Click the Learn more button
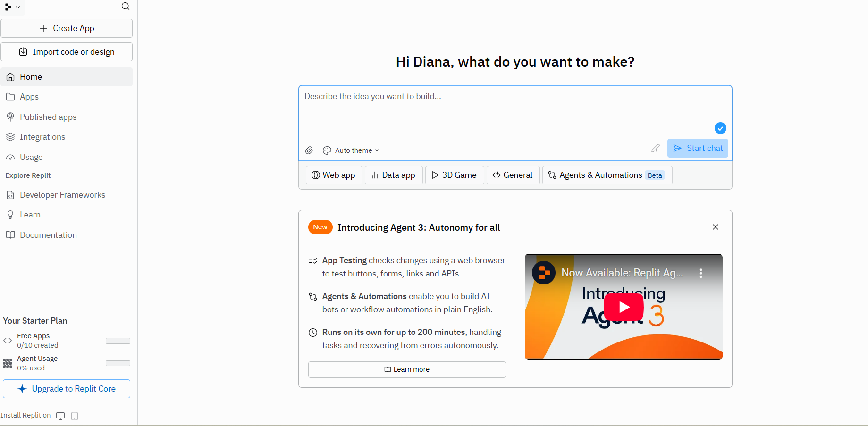The width and height of the screenshot is (868, 426). click(x=407, y=369)
